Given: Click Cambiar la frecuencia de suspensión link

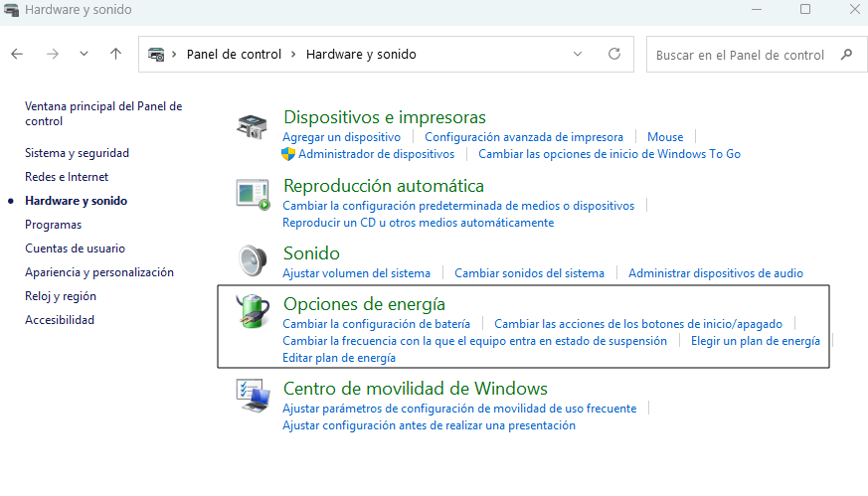Looking at the screenshot, I should 474,341.
